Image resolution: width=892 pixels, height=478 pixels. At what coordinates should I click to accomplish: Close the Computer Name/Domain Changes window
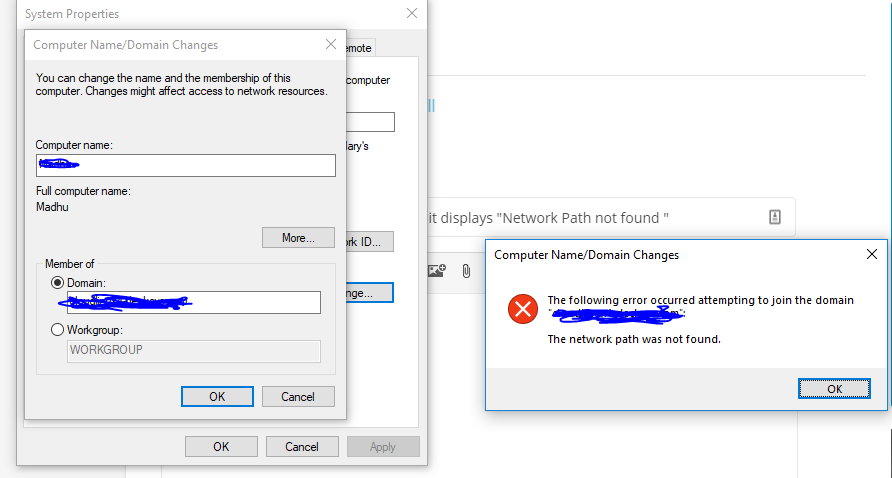coord(331,44)
